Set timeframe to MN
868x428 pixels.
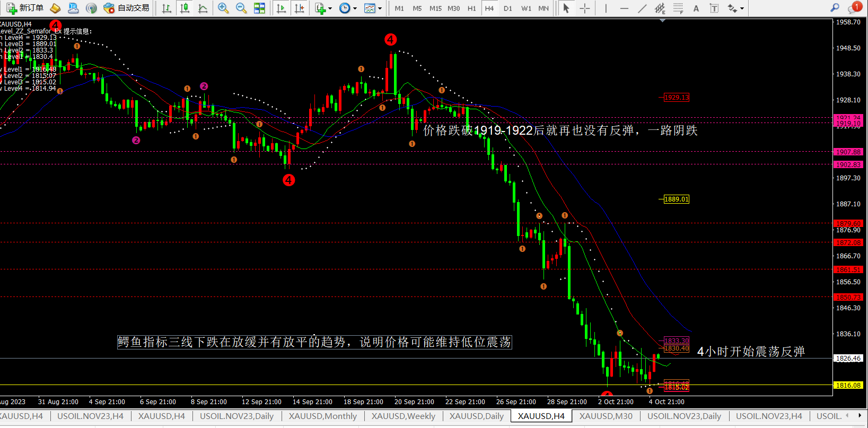pyautogui.click(x=543, y=8)
